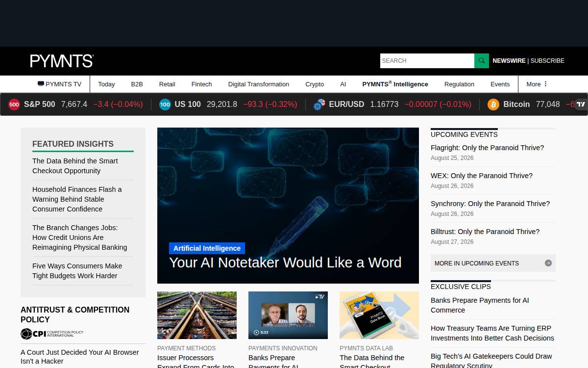Image resolution: width=588 pixels, height=368 pixels.
Task: Open 'Billtrust: Only the Paranoid Thrive?' event
Action: point(485,232)
